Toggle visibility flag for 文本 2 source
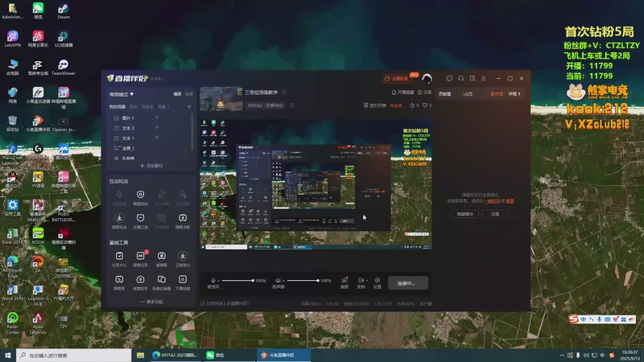Screen dimensions: 644x362 click(157, 128)
